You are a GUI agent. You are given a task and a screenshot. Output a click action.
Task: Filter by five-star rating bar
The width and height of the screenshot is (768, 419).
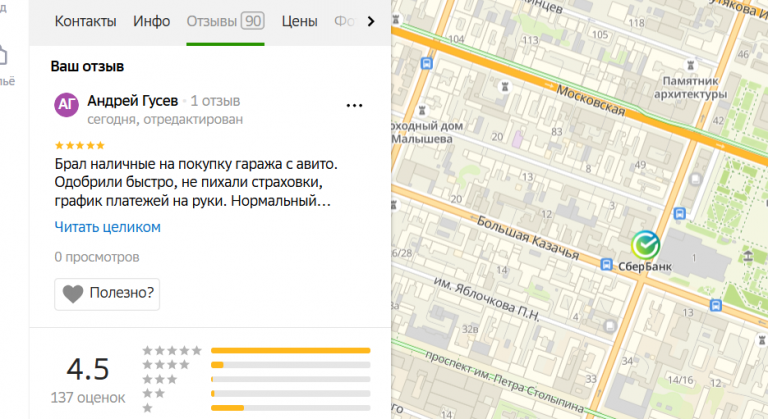290,350
